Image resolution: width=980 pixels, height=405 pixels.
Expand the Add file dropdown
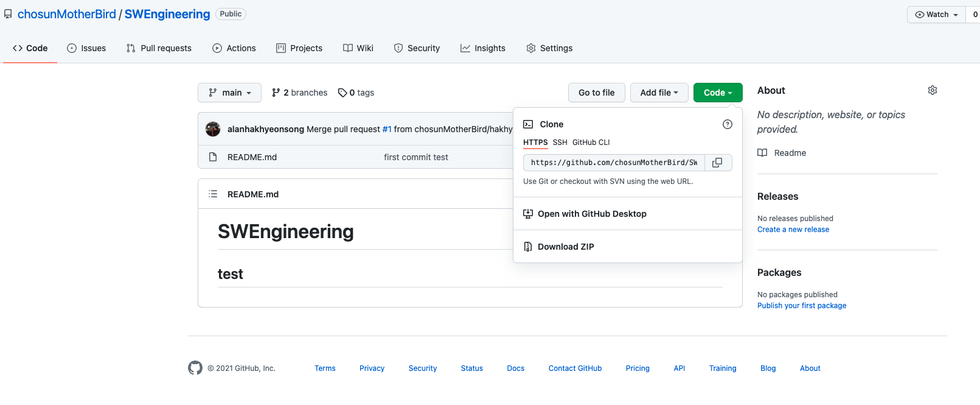pyautogui.click(x=659, y=93)
